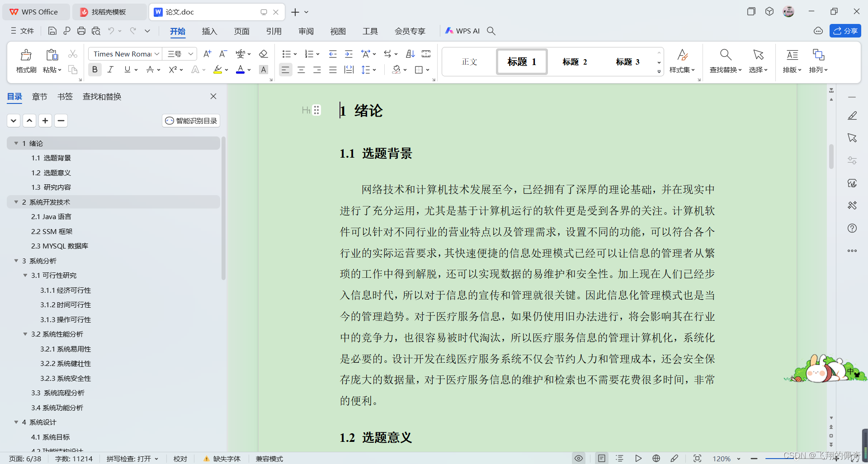Image resolution: width=868 pixels, height=464 pixels.
Task: Set Justify paragraph alignment
Action: [333, 70]
